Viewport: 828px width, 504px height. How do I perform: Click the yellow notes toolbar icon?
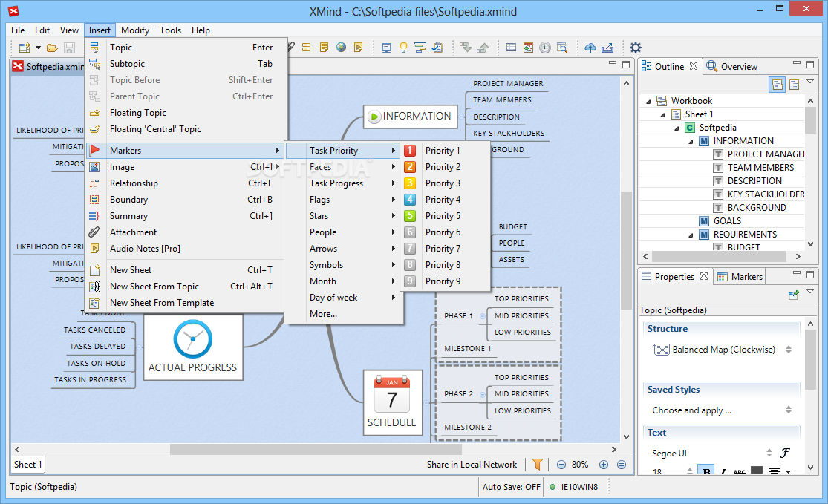pos(324,48)
